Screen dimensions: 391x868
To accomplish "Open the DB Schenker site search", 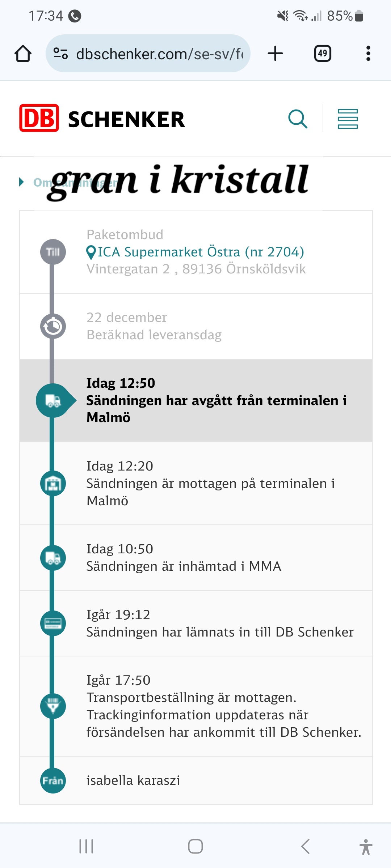I will click(298, 119).
